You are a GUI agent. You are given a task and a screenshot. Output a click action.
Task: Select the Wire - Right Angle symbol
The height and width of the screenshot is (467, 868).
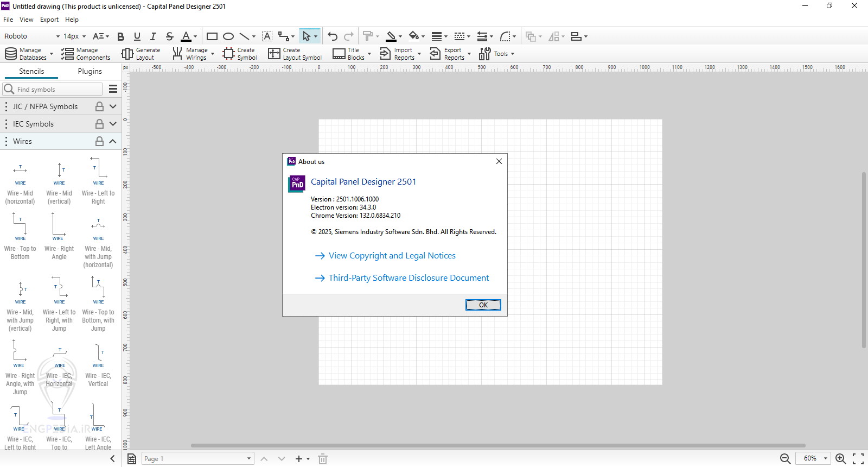pyautogui.click(x=59, y=236)
